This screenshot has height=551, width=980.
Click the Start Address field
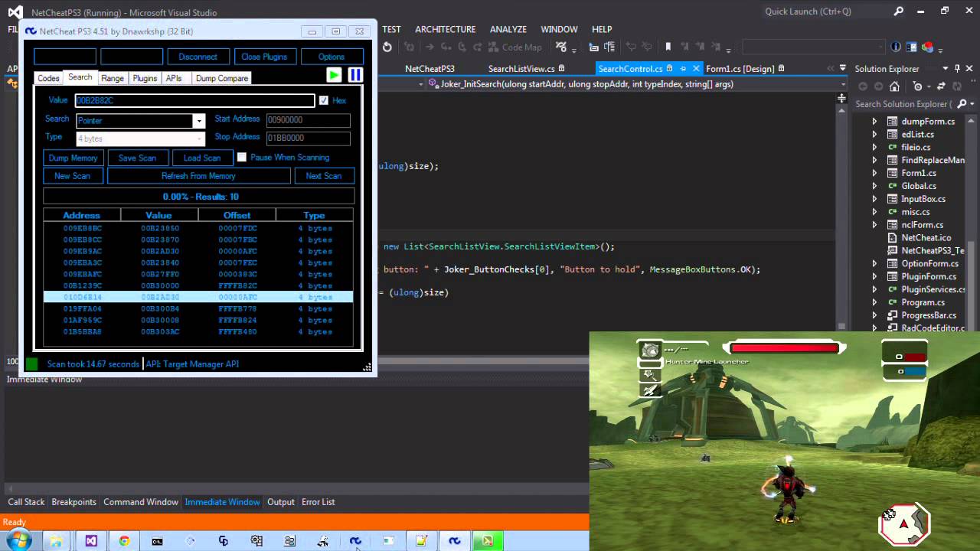(x=308, y=120)
